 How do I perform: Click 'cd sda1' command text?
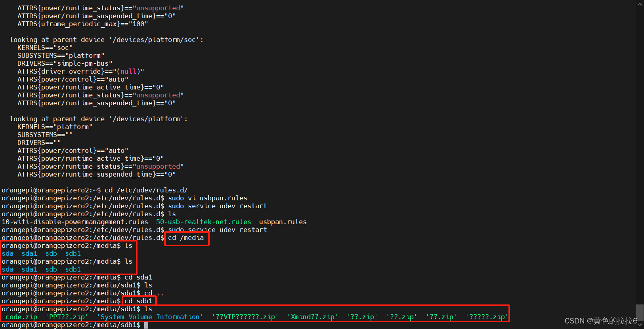[138, 277]
